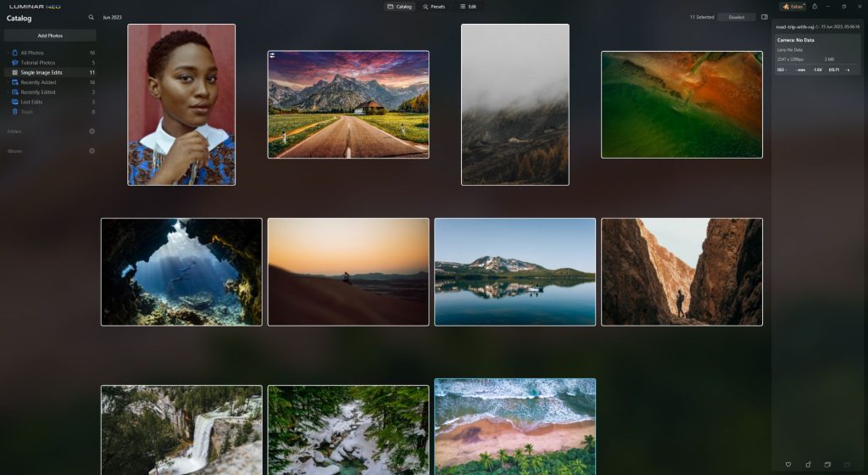Expand the Recently Edited tree arrow

click(8, 92)
